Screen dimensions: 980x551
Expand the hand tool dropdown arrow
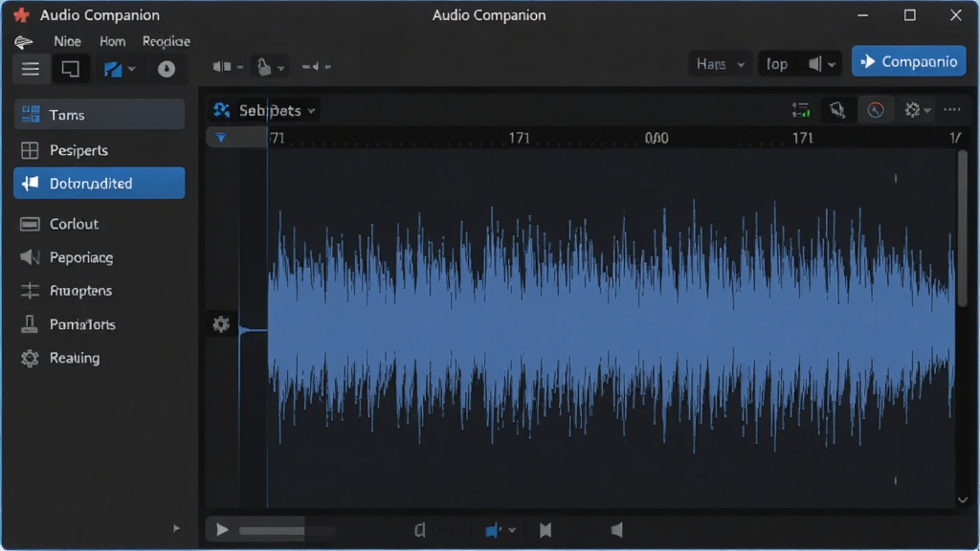point(281,68)
